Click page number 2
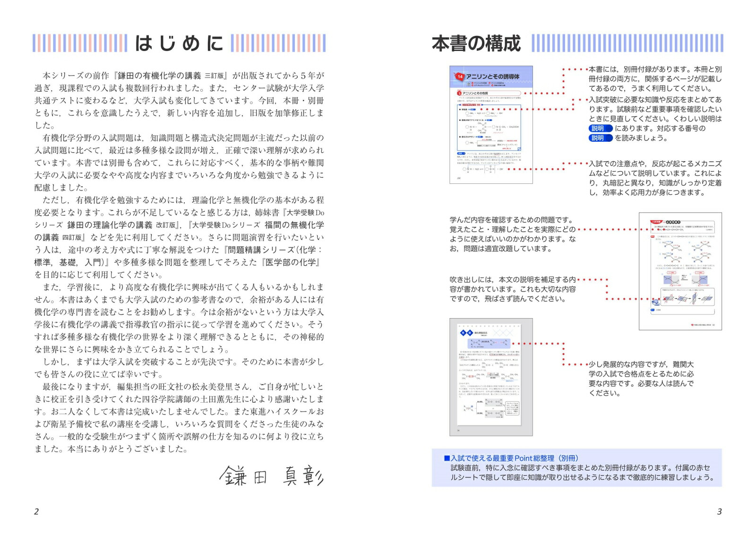The width and height of the screenshot is (756, 536). (x=36, y=511)
